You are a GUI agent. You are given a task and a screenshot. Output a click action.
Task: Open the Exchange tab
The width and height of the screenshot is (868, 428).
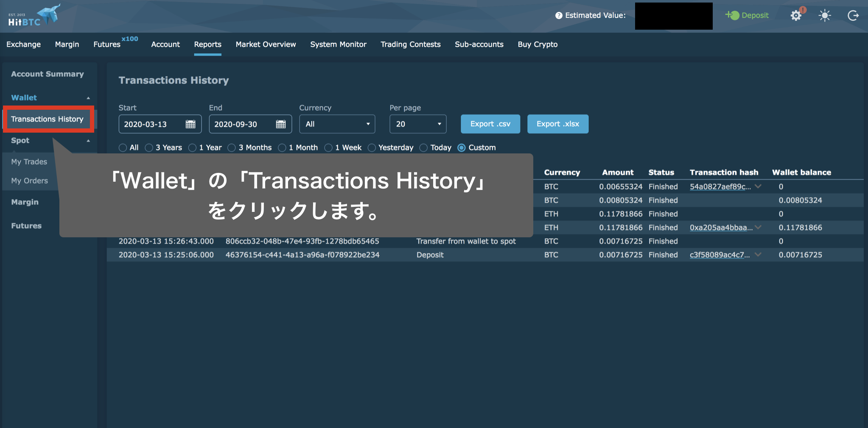(24, 44)
